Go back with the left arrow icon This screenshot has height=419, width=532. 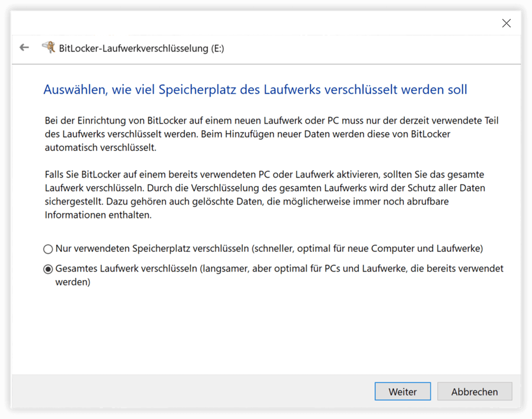[x=24, y=48]
